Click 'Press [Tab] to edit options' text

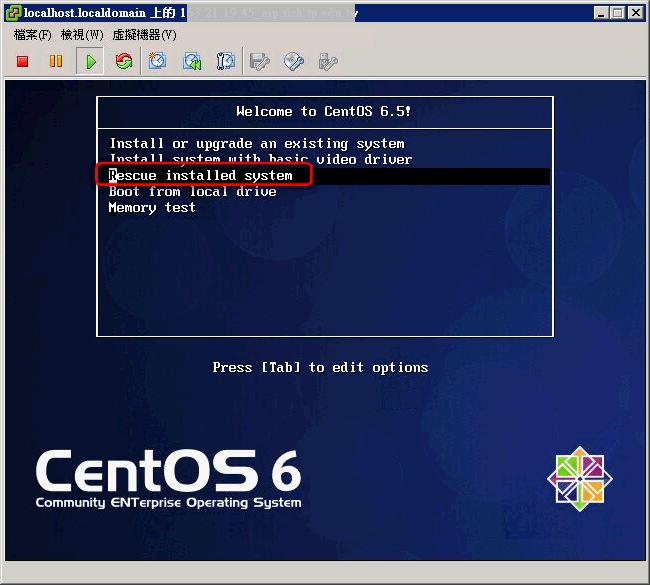[x=320, y=367]
